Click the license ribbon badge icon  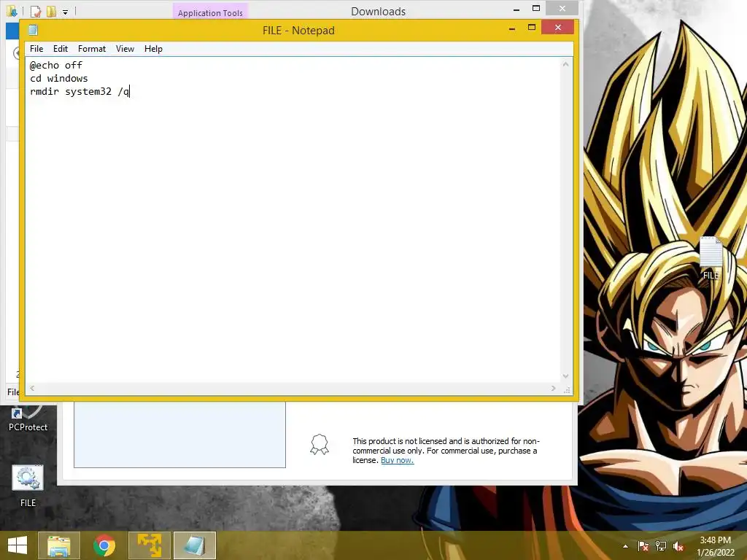tap(320, 444)
